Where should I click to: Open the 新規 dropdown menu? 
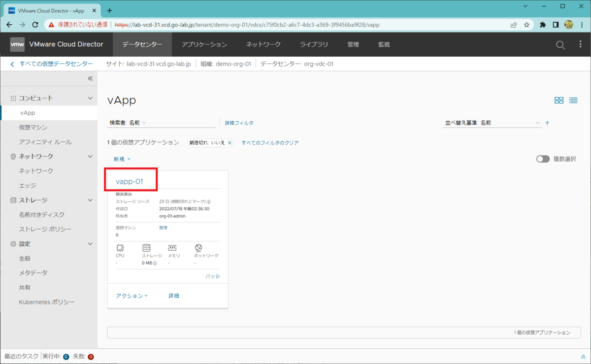click(x=122, y=159)
